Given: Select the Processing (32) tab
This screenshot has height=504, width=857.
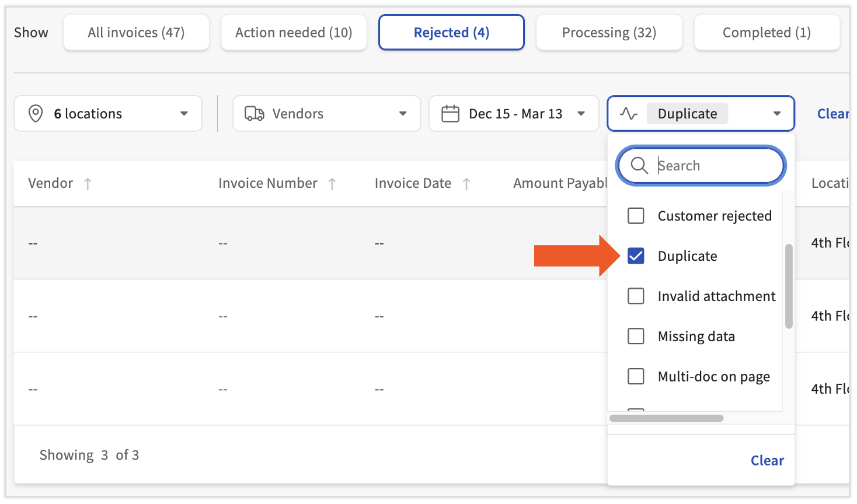Looking at the screenshot, I should pos(609,33).
